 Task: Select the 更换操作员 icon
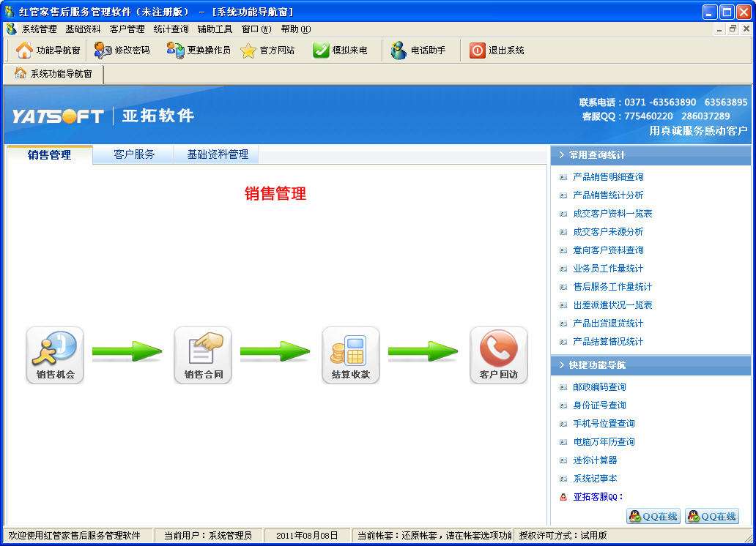(200, 50)
